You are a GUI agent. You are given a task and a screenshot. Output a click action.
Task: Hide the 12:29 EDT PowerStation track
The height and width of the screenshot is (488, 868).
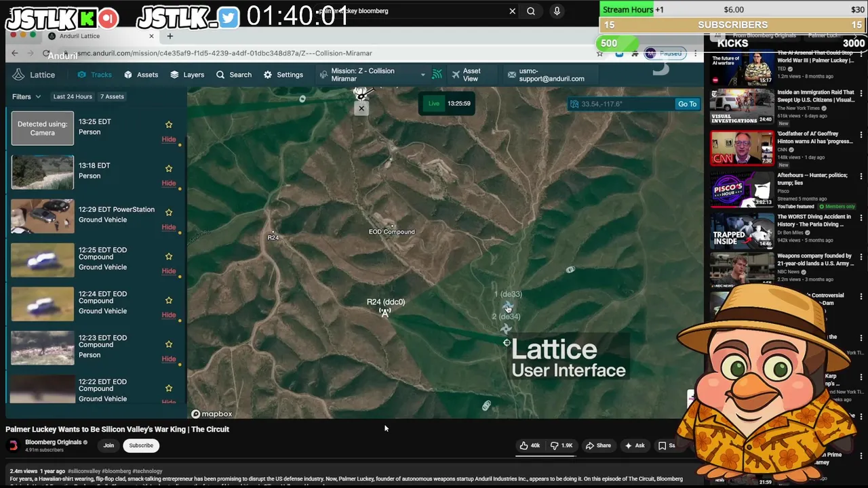click(x=169, y=227)
